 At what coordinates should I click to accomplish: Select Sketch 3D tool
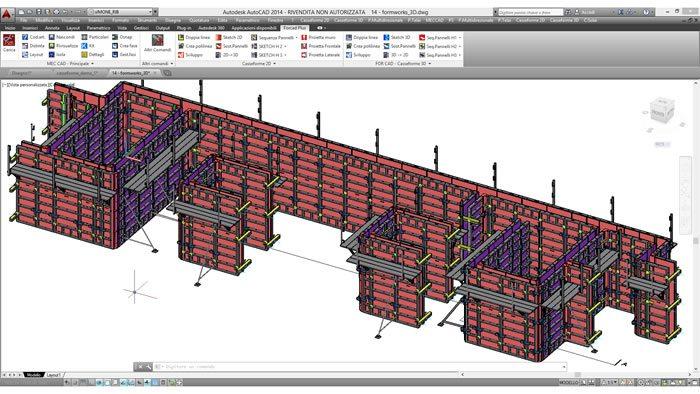[397, 37]
